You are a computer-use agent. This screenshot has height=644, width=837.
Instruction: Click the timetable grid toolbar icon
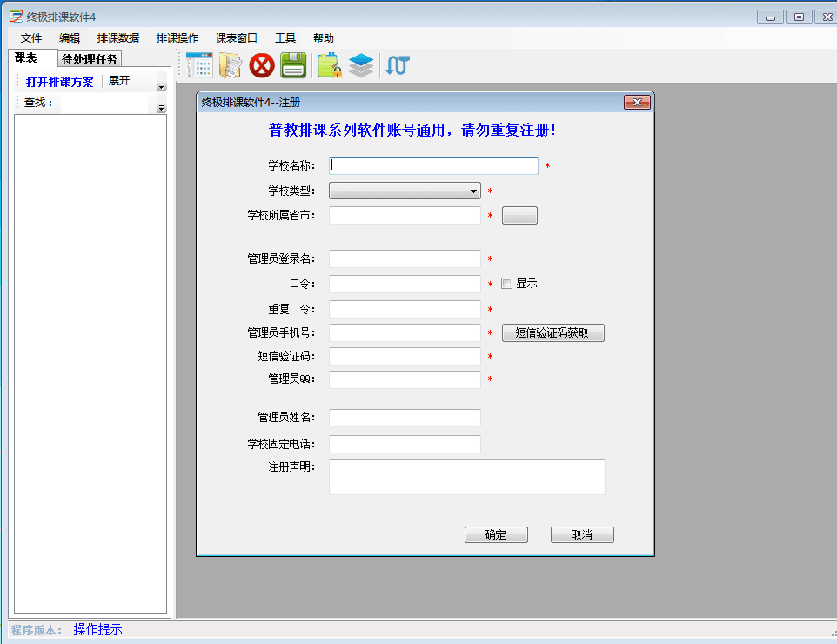point(199,65)
